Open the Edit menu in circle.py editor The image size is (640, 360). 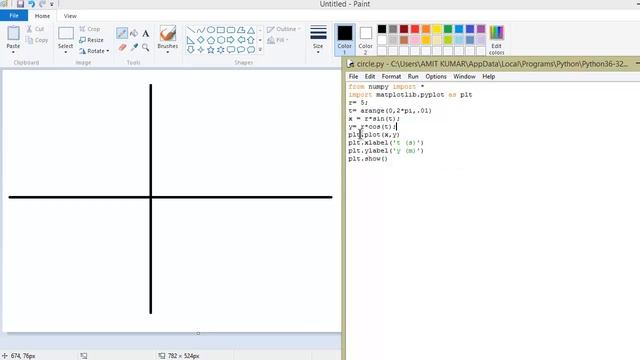click(370, 76)
